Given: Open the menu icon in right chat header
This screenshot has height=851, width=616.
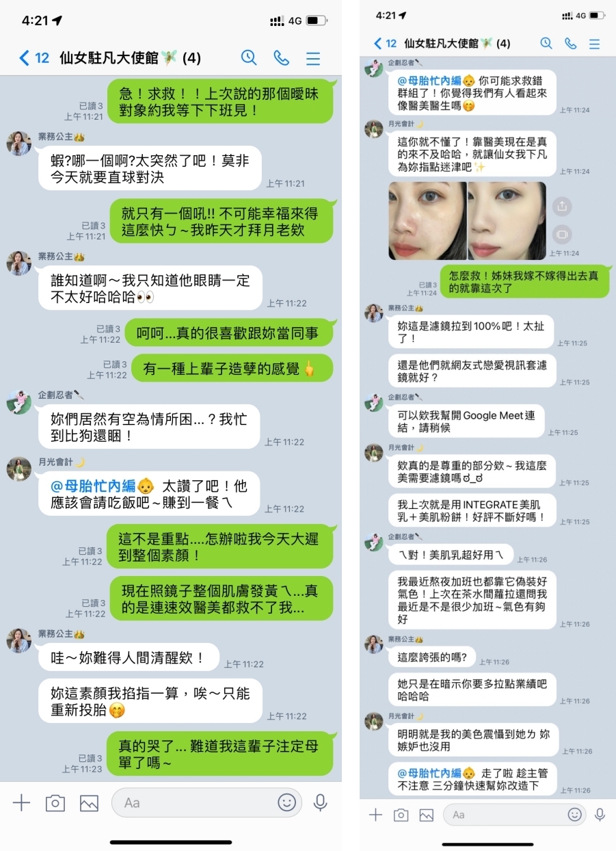Looking at the screenshot, I should tap(594, 44).
